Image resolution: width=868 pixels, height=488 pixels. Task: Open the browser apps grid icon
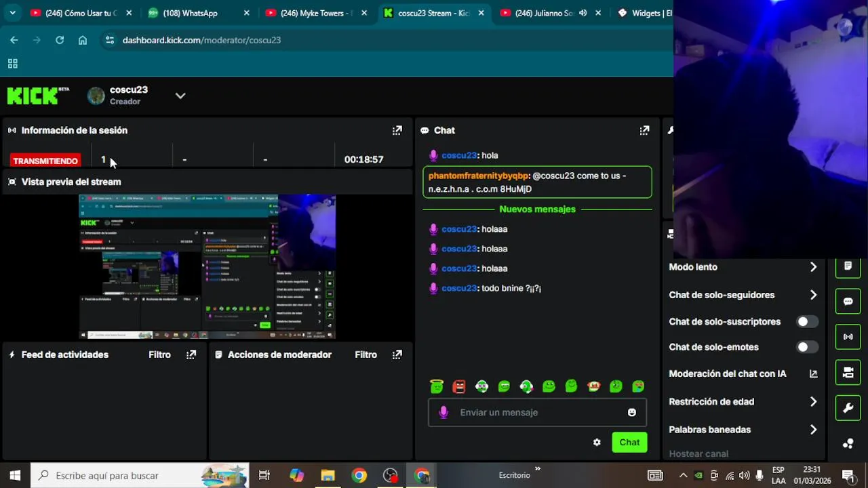pos(12,64)
